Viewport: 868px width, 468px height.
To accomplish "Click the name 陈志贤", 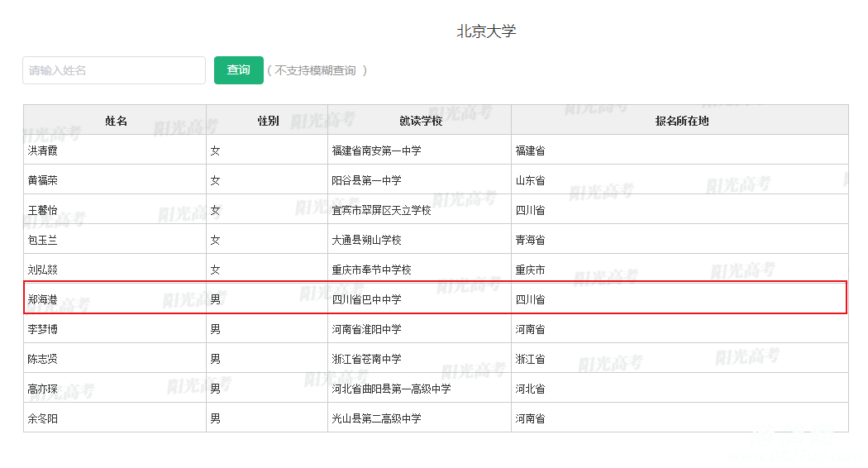I will 43,359.
